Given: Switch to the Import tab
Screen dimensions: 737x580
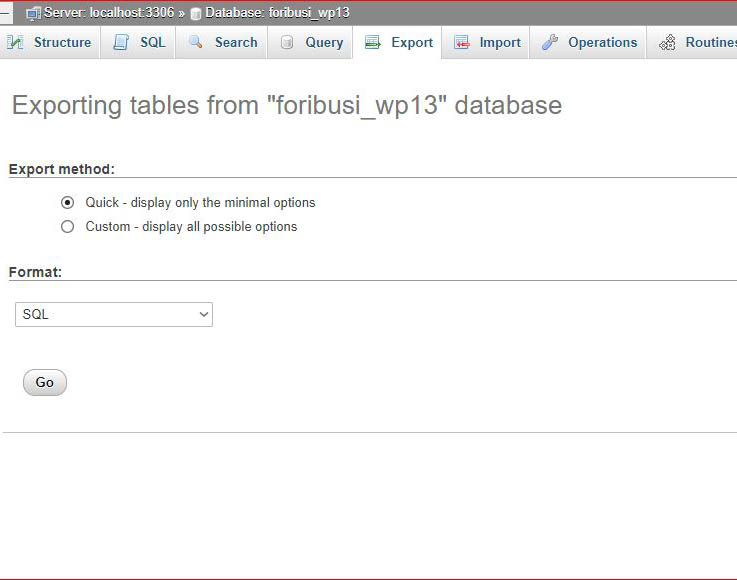Looking at the screenshot, I should pos(486,42).
